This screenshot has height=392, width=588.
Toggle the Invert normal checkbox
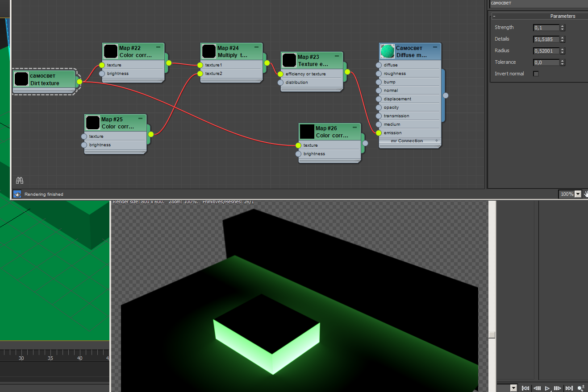coord(536,74)
